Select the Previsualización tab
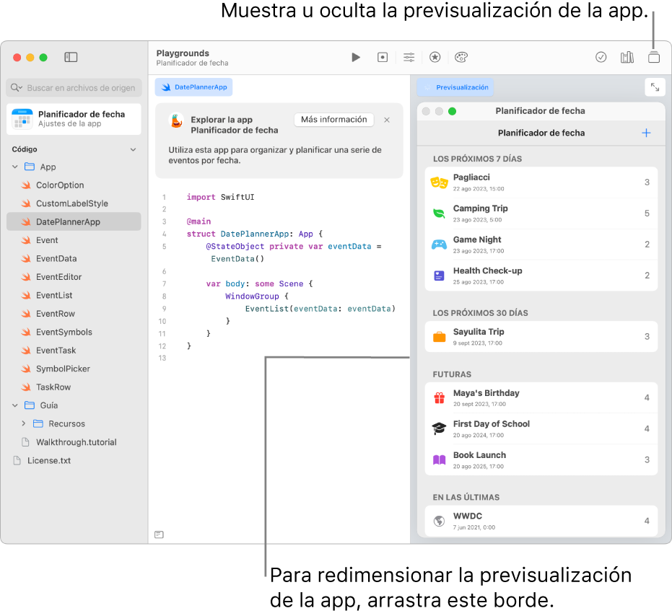Viewport: 672px width, 616px height. (x=455, y=87)
